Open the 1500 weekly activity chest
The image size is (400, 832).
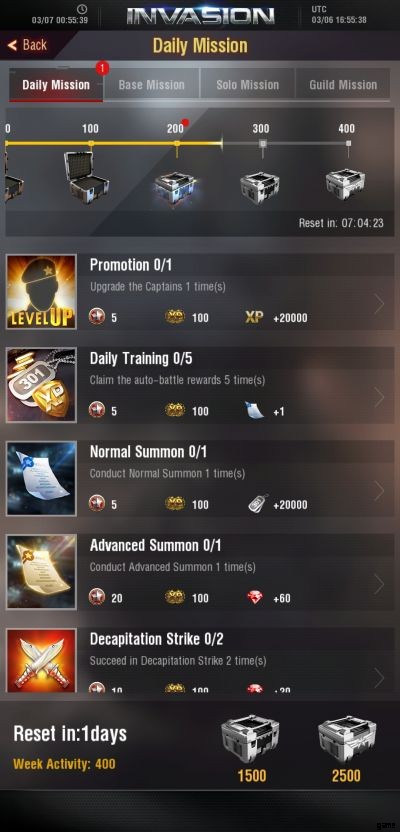(x=250, y=739)
